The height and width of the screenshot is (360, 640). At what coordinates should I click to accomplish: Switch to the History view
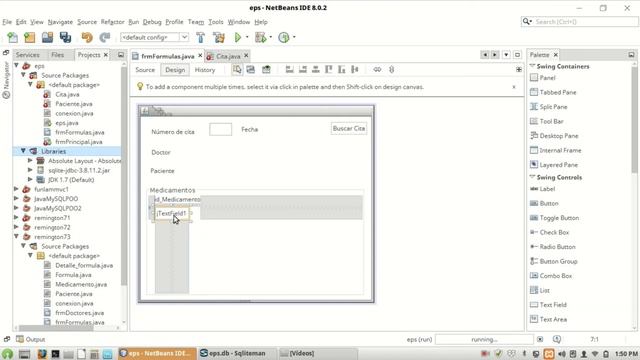204,70
